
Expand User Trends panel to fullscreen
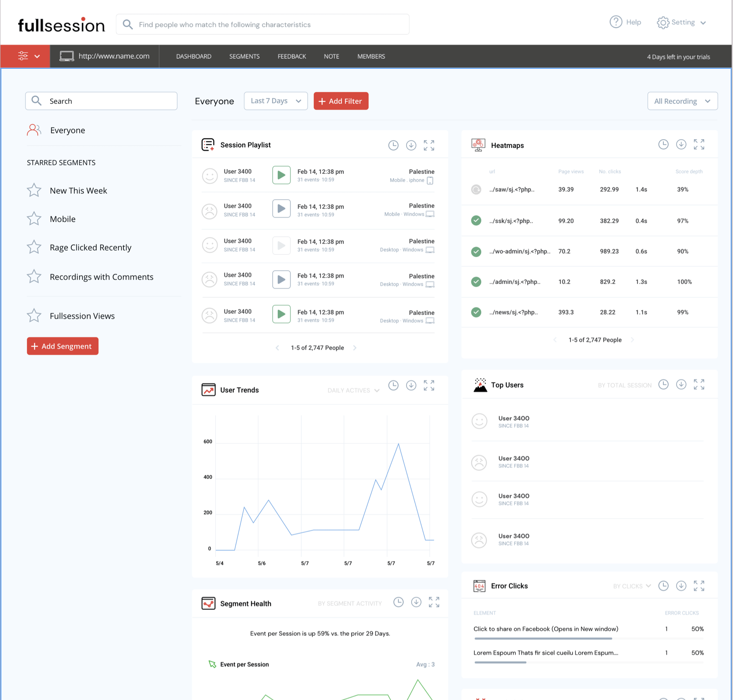click(x=429, y=386)
